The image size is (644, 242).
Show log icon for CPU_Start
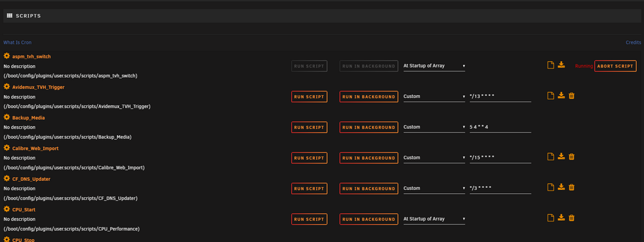coord(551,218)
